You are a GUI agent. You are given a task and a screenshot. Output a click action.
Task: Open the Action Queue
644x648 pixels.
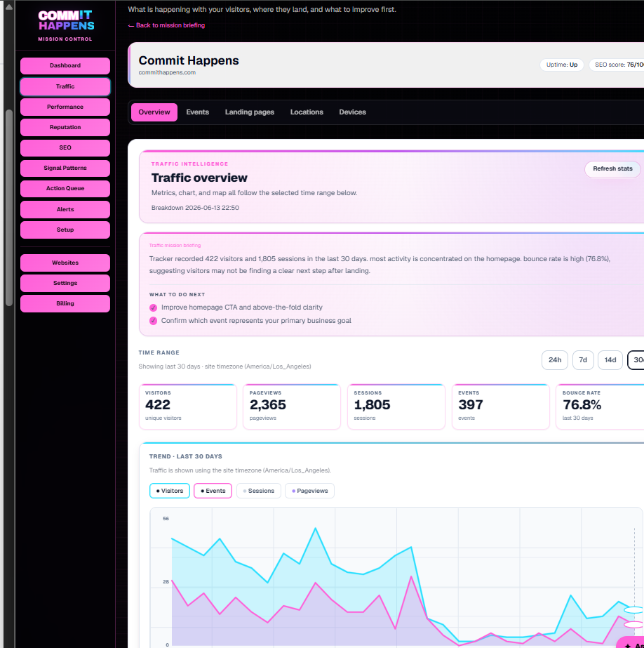65,188
